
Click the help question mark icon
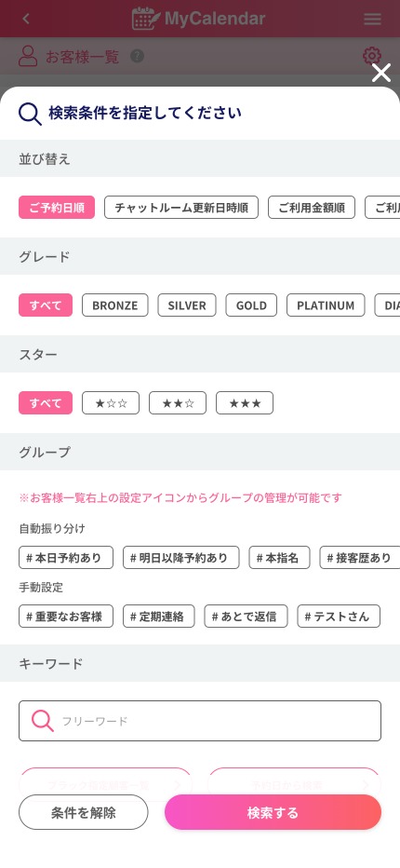137,56
